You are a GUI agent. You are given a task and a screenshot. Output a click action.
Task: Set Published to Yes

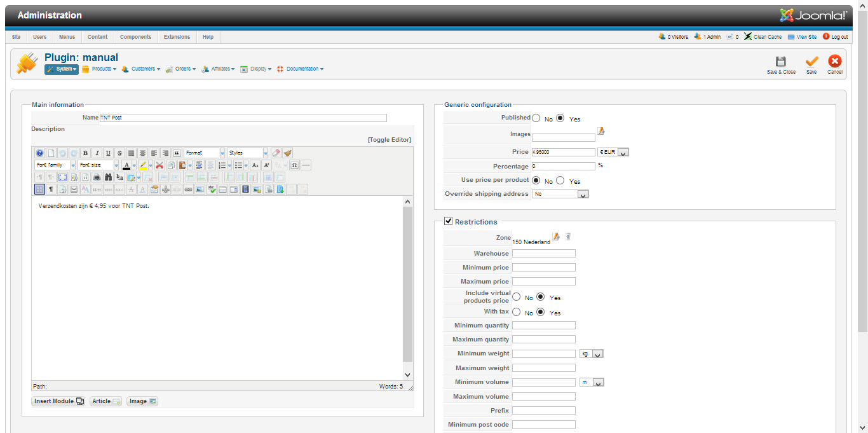[560, 118]
